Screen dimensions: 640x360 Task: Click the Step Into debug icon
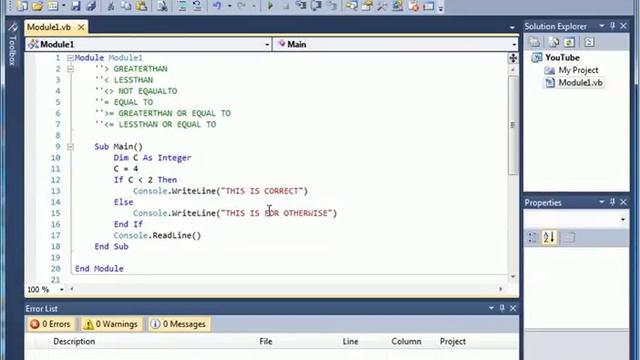pyautogui.click(x=301, y=6)
